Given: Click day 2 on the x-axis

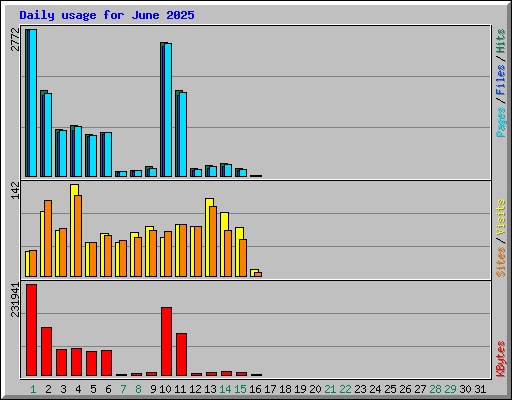Looking at the screenshot, I should (48, 389).
